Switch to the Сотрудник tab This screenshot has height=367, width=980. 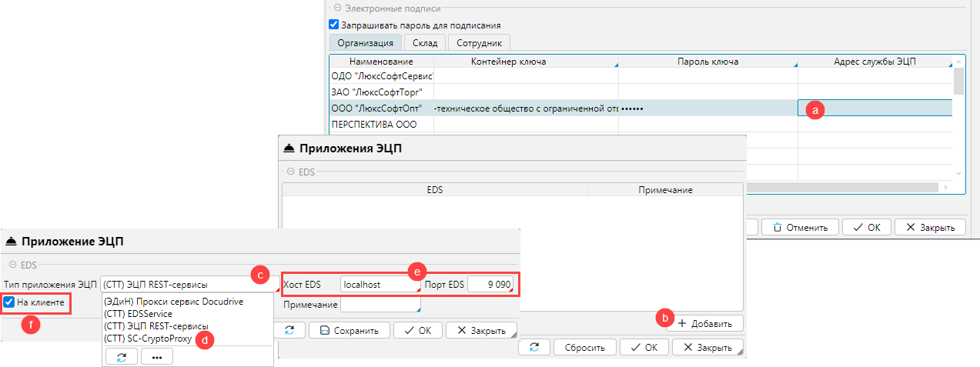(477, 43)
